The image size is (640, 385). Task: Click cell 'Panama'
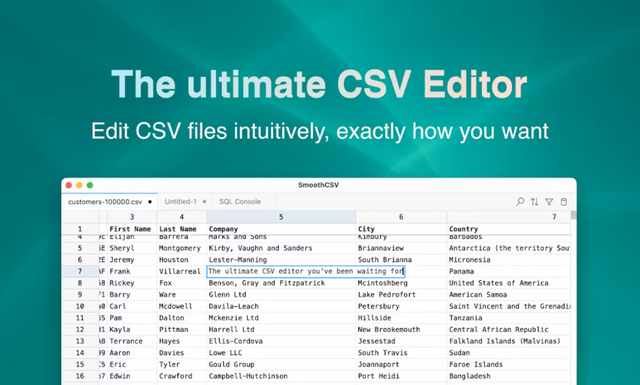click(509, 271)
